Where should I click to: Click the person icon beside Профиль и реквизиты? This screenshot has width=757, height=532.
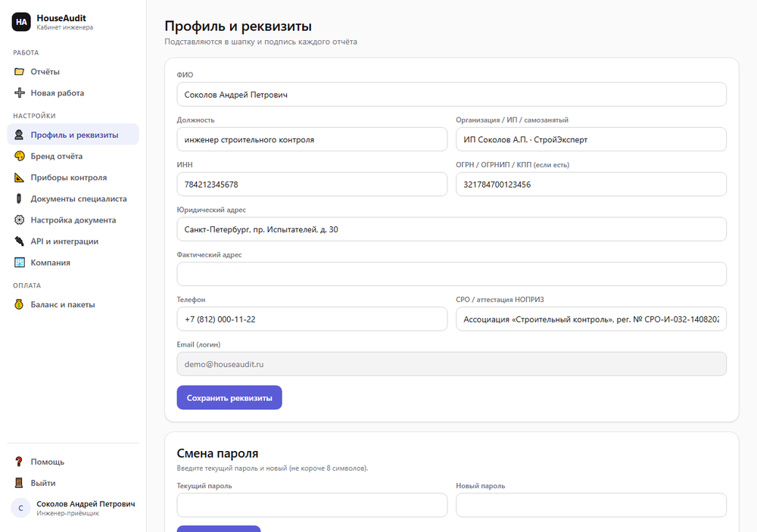[20, 135]
